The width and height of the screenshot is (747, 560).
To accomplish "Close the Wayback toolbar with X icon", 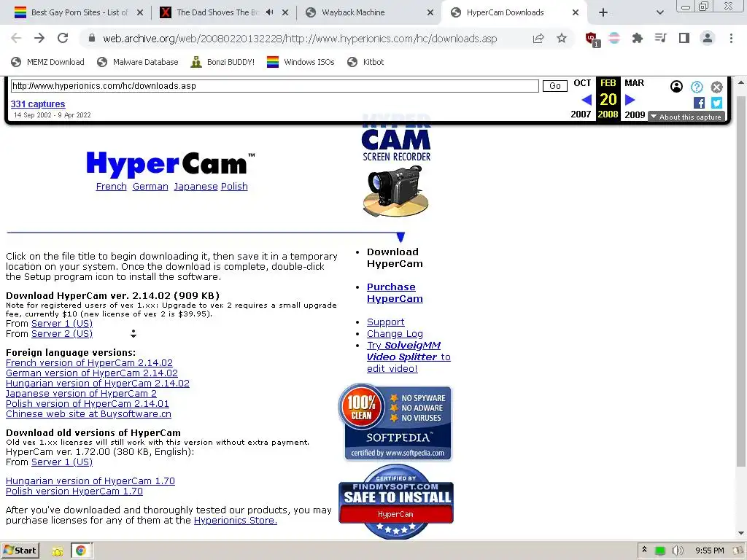I will pos(716,87).
